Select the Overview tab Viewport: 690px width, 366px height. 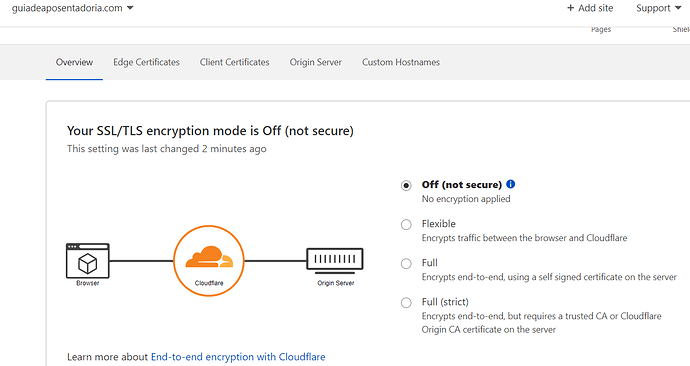coord(74,62)
